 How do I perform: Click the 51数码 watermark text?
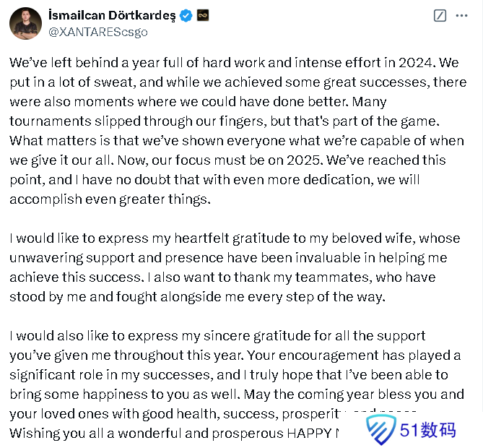tap(428, 431)
